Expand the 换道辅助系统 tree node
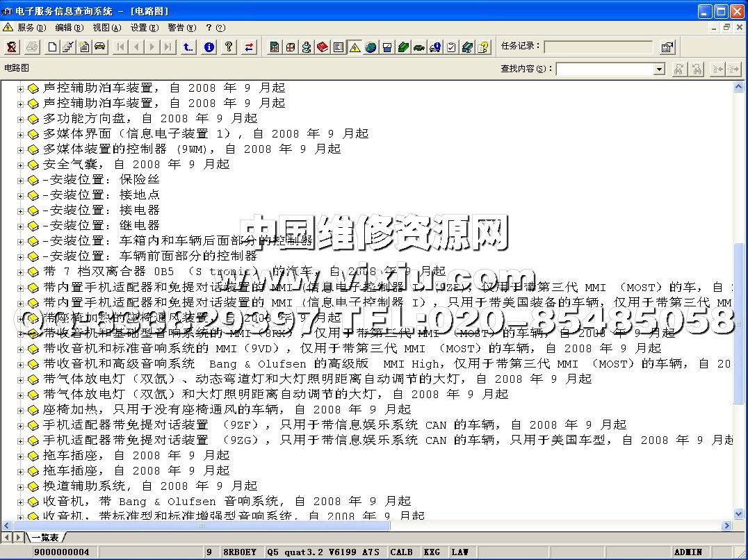748x560 pixels. (x=21, y=486)
